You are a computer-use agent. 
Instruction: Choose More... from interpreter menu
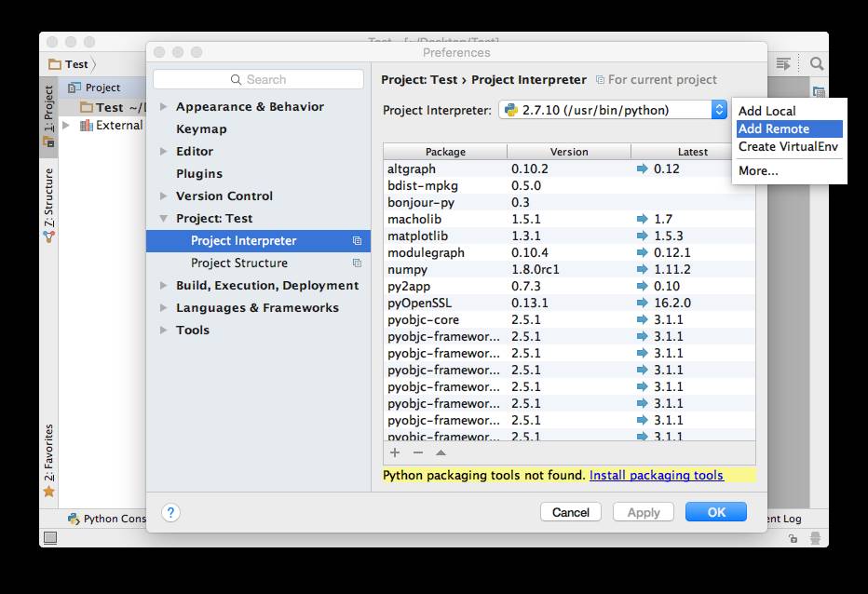[790, 170]
